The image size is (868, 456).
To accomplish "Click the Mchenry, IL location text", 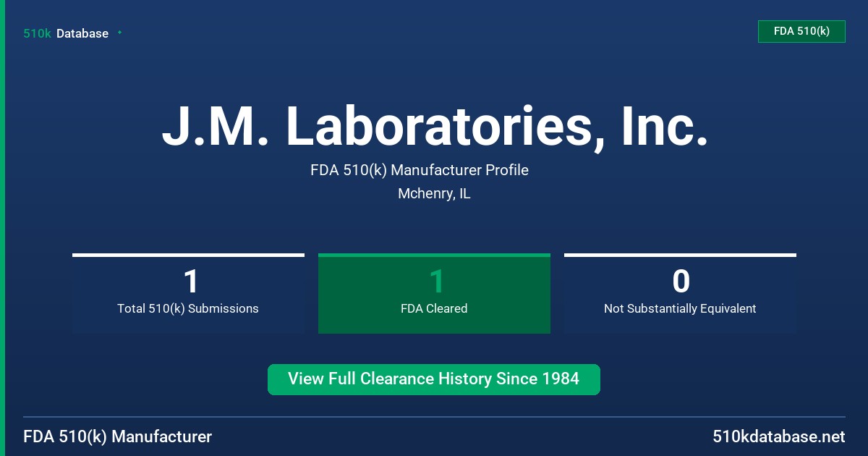I will point(434,194).
